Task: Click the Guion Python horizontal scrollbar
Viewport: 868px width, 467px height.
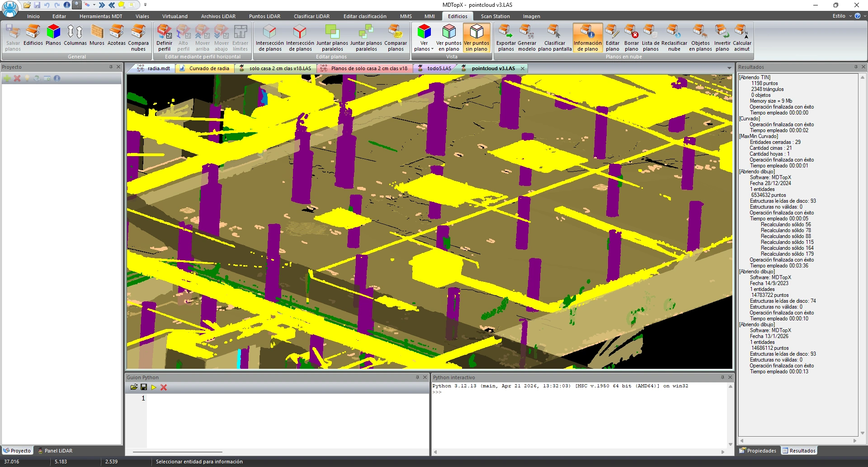Action: [178, 452]
